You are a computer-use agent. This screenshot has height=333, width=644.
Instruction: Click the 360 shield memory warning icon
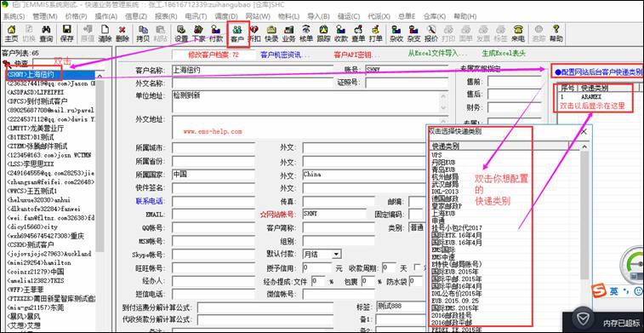click(x=583, y=319)
